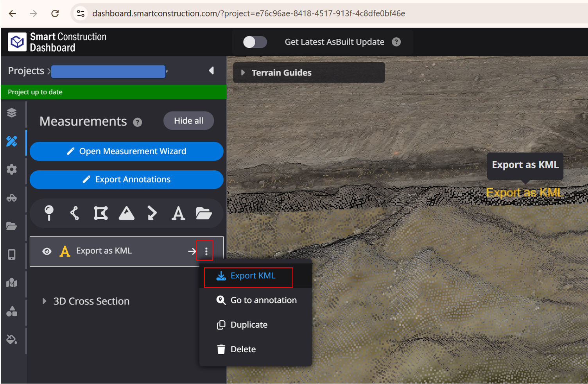Toggle Get Latest AsBuilt Update switch
Screen dimensions: 588x384
(x=255, y=42)
